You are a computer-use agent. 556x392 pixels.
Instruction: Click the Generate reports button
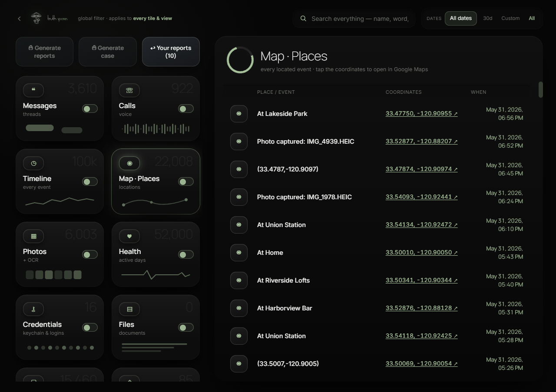pos(44,52)
